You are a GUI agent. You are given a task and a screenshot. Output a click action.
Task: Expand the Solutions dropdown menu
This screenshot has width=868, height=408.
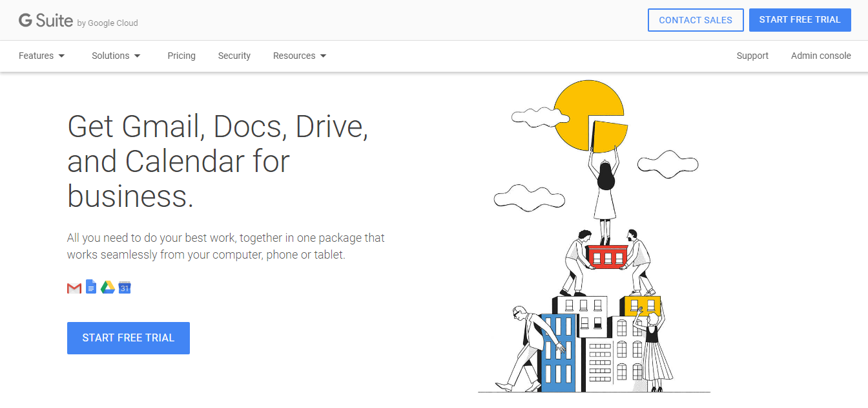click(116, 56)
